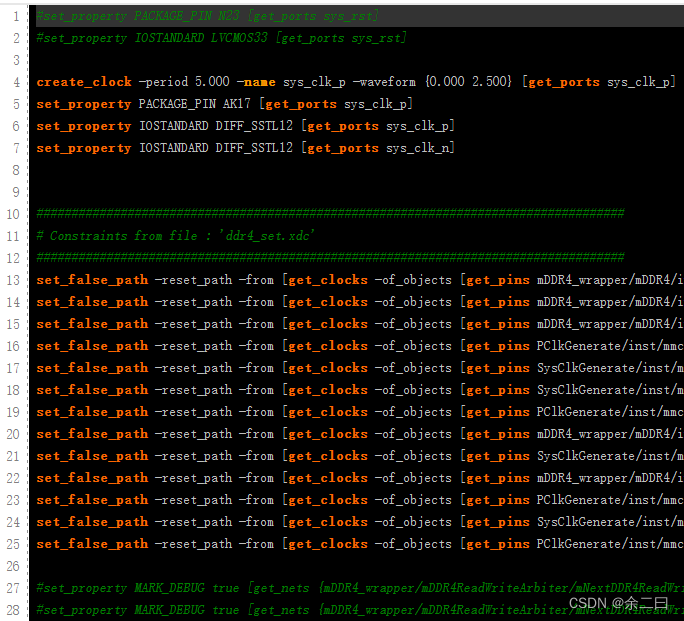Click the comment 'Constraints from file : ddr4_set.xdc'
Screen dimensions: 684x621
point(175,236)
